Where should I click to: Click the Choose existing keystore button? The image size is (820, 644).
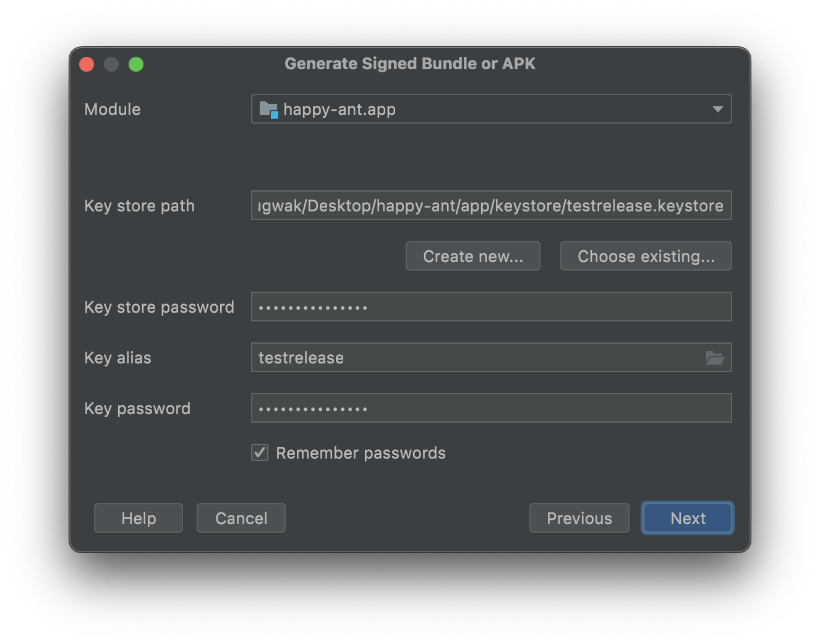coord(646,256)
